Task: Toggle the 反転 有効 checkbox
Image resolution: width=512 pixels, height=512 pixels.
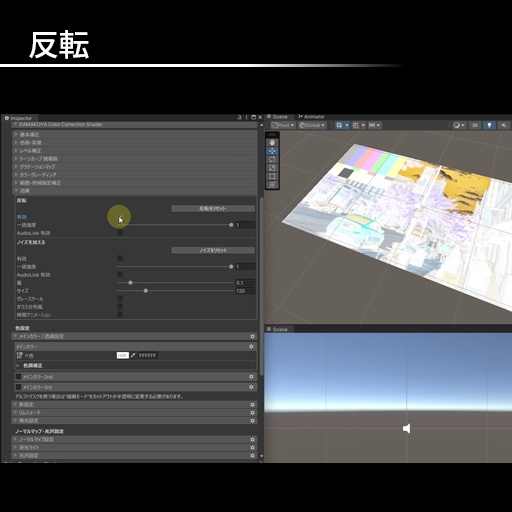Action: pyautogui.click(x=120, y=217)
